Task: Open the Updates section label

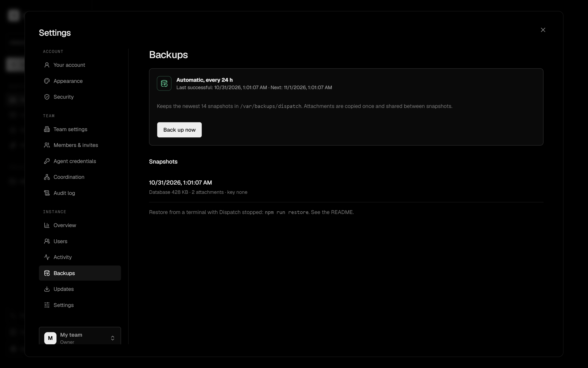Action: [x=63, y=289]
